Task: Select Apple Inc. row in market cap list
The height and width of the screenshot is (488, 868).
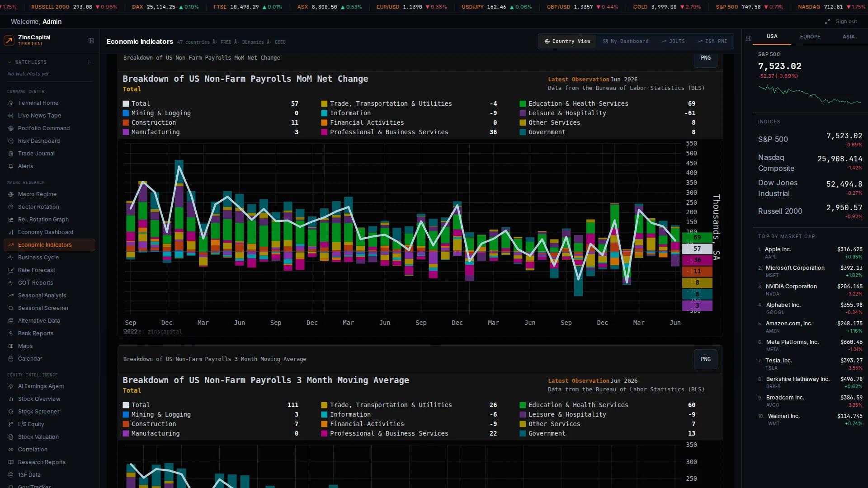Action: pyautogui.click(x=810, y=253)
